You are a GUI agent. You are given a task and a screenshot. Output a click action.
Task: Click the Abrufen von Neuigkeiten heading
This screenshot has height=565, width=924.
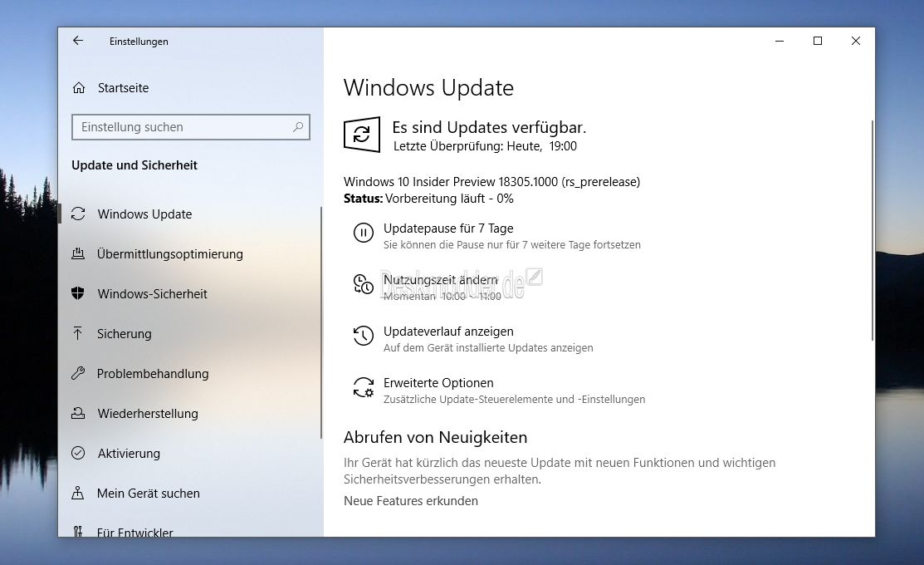(436, 438)
